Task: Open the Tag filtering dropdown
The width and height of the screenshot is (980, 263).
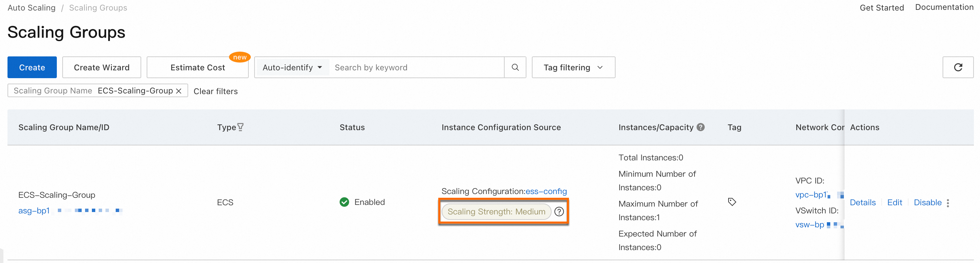Action: [573, 68]
